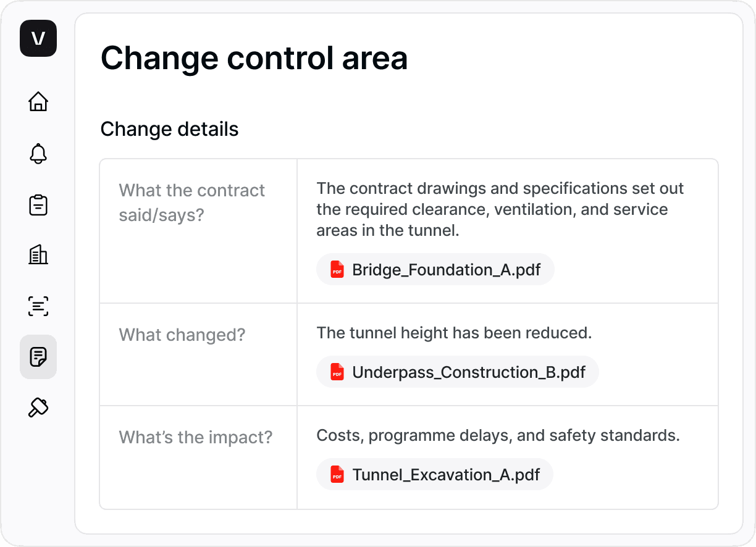The image size is (756, 547).
Task: Go to Home via the house icon
Action: (38, 101)
